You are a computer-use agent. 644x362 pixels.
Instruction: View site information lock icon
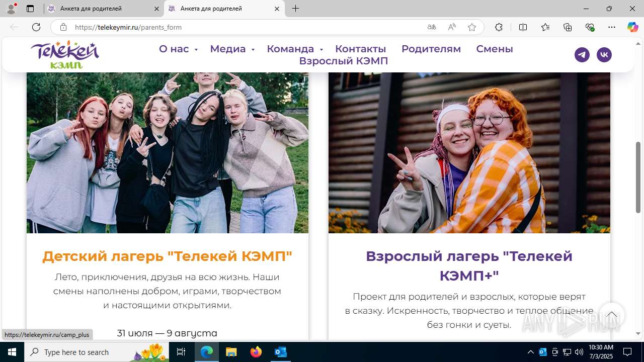(63, 27)
